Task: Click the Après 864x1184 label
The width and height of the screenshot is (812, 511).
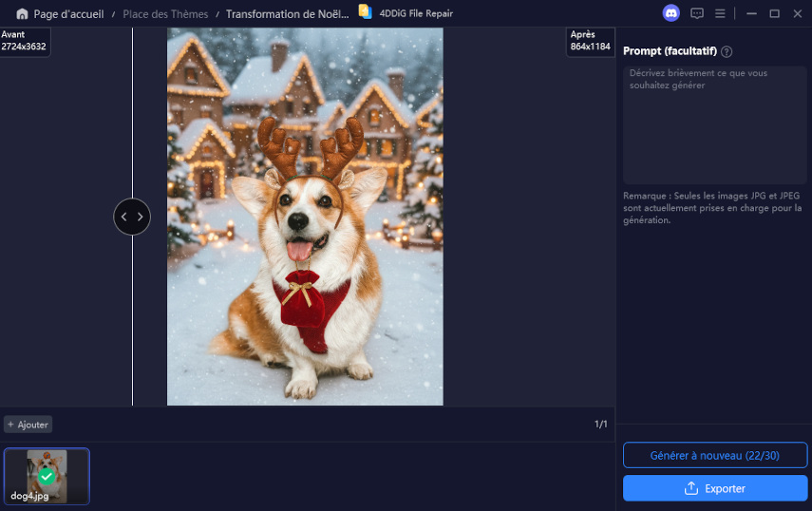Action: [x=591, y=41]
